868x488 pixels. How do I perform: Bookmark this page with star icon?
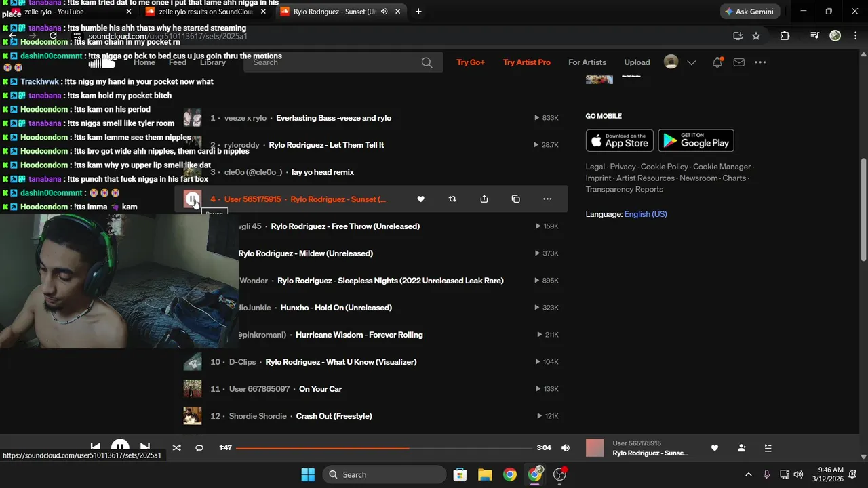[x=756, y=36]
